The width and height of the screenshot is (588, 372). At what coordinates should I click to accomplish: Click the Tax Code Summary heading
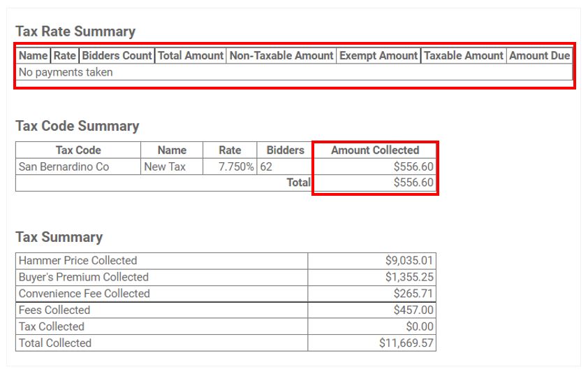coord(78,126)
